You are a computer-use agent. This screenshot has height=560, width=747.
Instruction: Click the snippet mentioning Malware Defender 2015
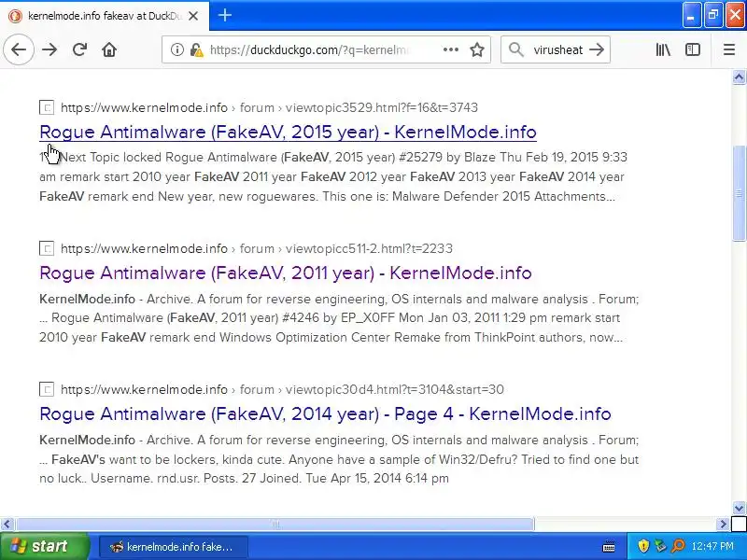[333, 176]
